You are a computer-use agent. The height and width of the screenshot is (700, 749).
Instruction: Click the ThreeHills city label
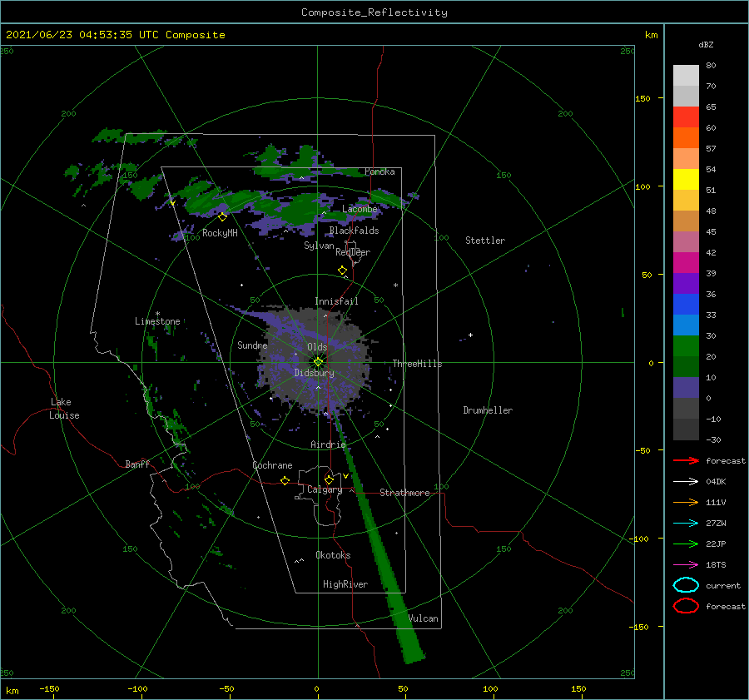tap(417, 364)
